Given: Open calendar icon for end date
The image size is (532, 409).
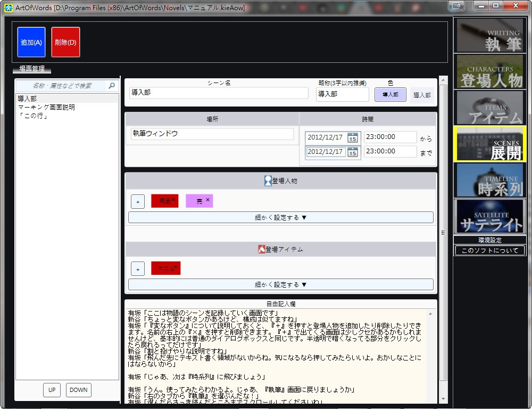Looking at the screenshot, I should 353,152.
